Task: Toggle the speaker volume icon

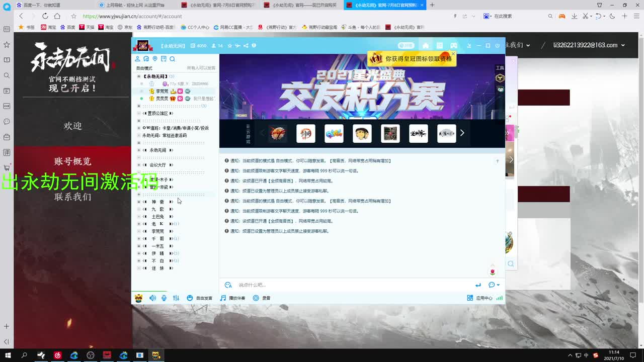Action: [152, 298]
